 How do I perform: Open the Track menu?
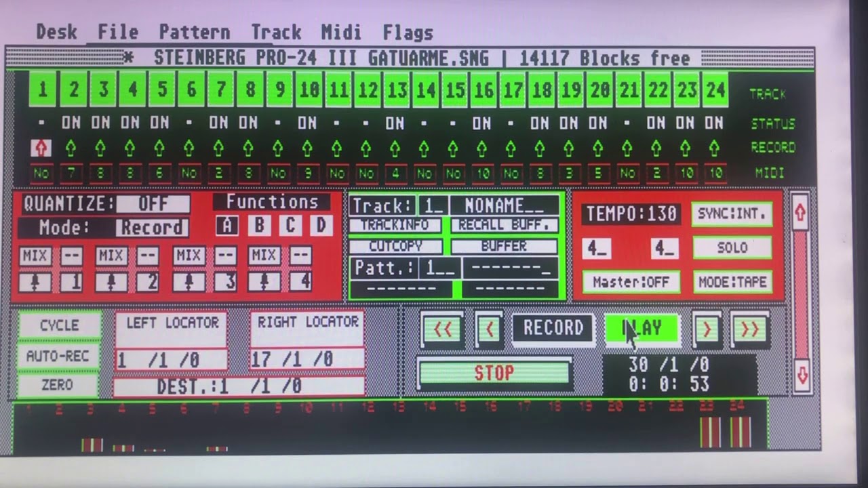click(x=276, y=32)
